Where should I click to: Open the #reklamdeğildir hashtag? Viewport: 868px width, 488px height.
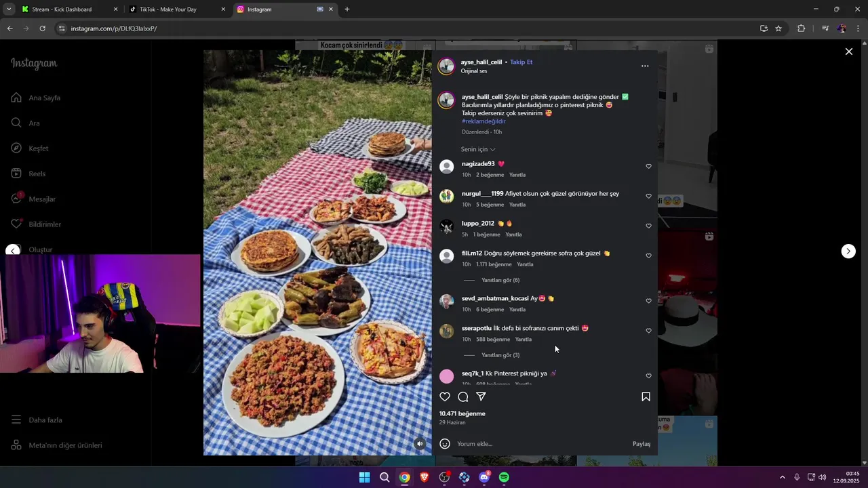484,121
